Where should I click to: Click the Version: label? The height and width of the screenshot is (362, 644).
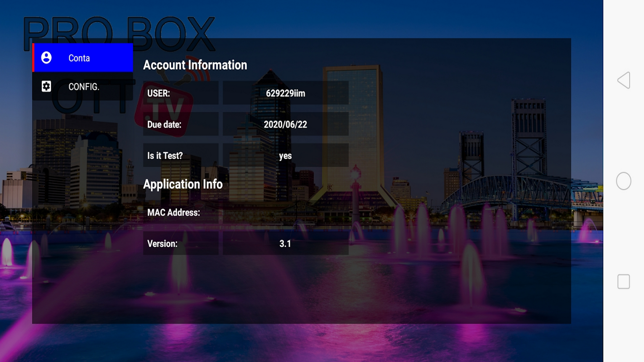point(162,243)
